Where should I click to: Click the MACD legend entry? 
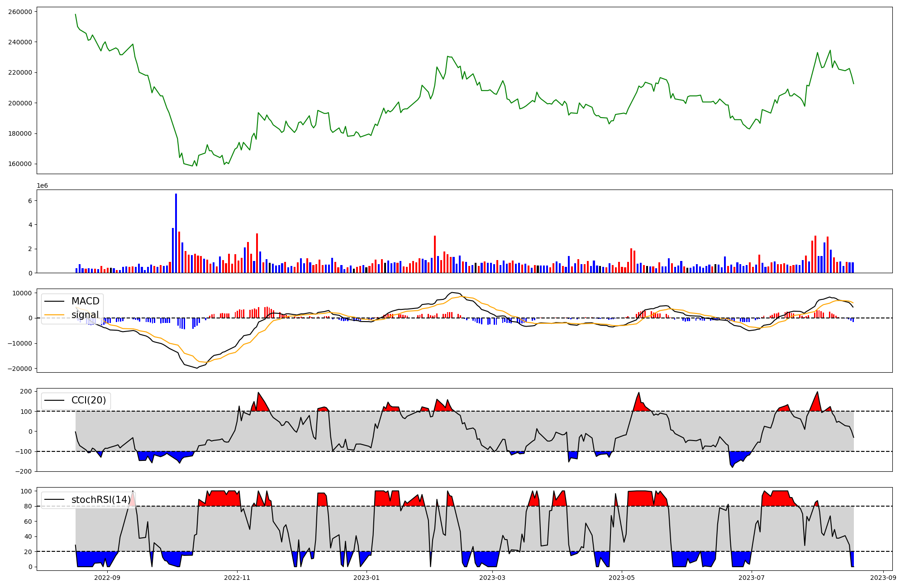point(85,301)
